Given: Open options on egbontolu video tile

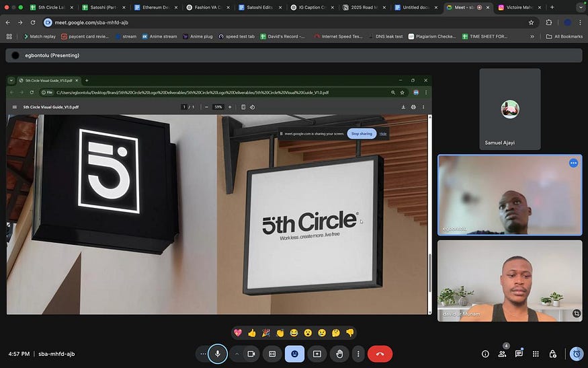Looking at the screenshot, I should pyautogui.click(x=573, y=163).
